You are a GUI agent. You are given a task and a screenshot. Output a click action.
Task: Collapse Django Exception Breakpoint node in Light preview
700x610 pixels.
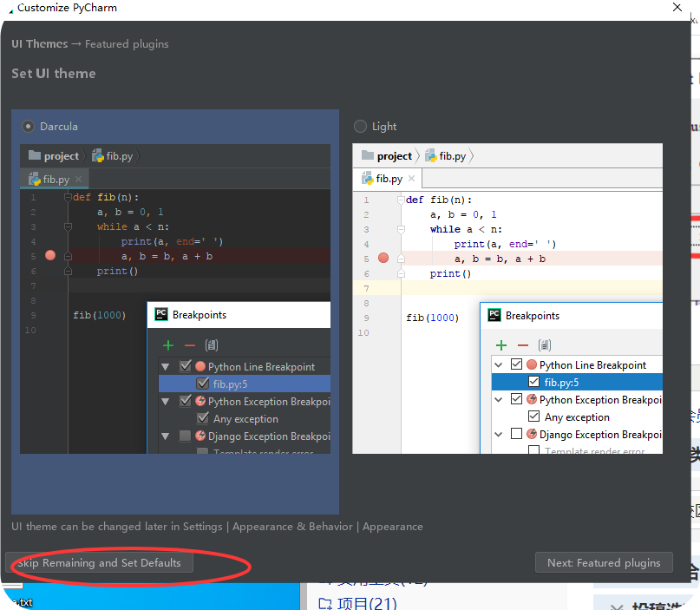(x=499, y=434)
